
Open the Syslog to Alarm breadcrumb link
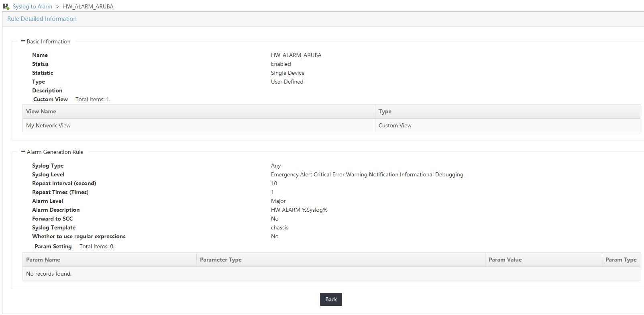tap(33, 6)
